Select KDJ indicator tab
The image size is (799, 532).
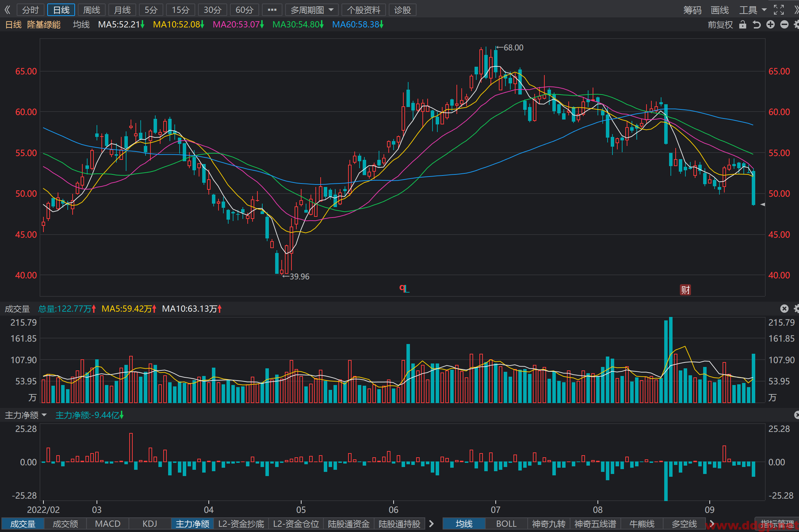tap(150, 524)
